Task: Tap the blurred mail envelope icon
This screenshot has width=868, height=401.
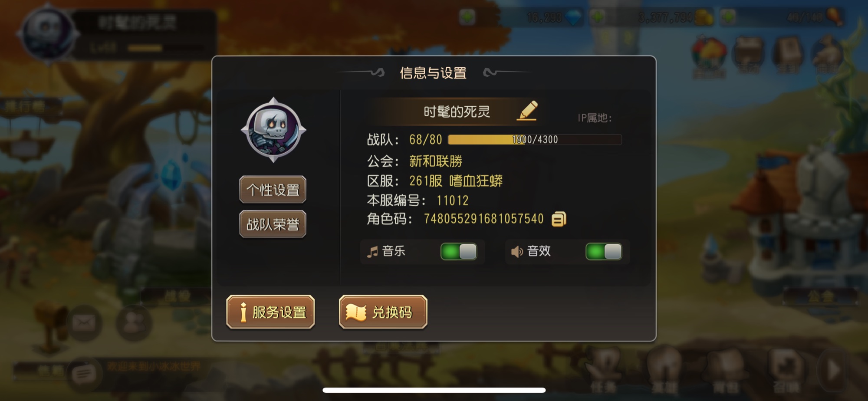Action: [x=84, y=323]
